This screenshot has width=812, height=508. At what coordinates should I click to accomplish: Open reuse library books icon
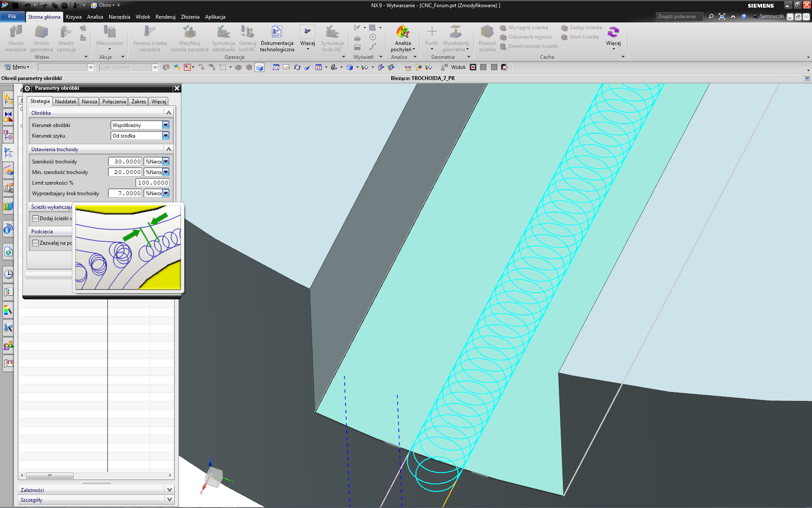pos(8,206)
